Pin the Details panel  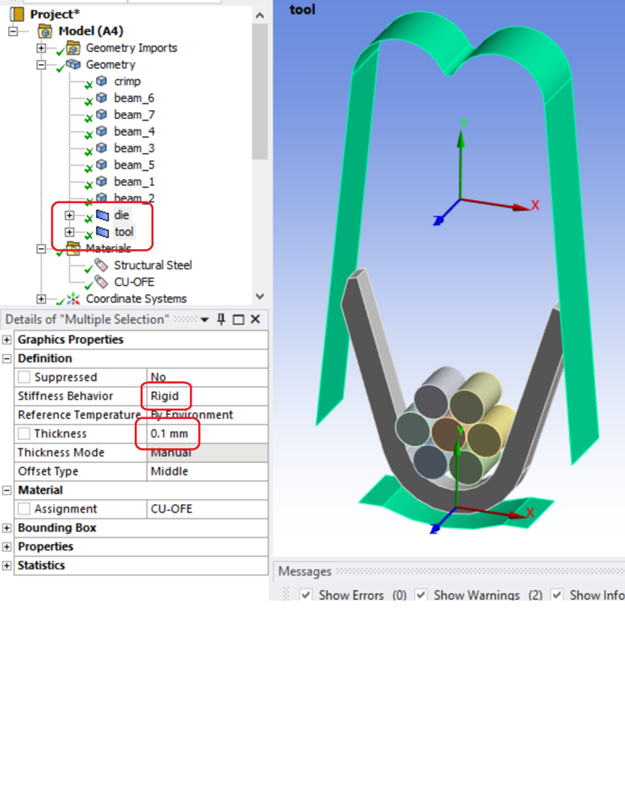tap(221, 319)
